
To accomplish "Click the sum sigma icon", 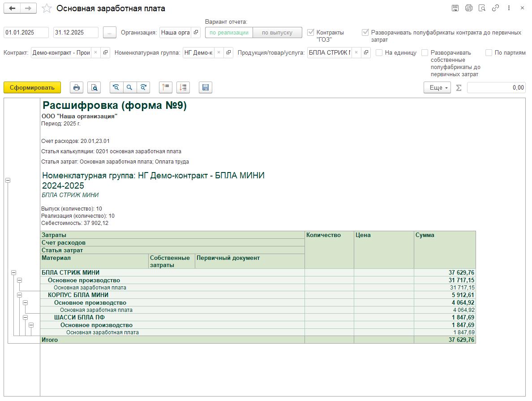I will click(x=459, y=88).
